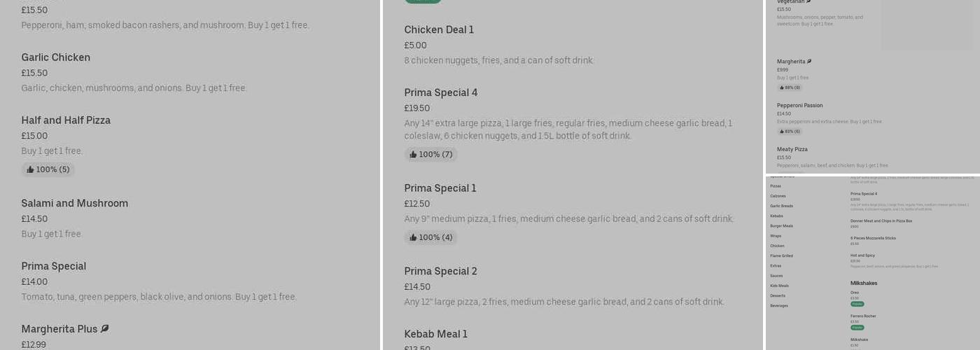Click the 100% (7) thumbs-up rating icon
The height and width of the screenshot is (350, 980).
413,154
